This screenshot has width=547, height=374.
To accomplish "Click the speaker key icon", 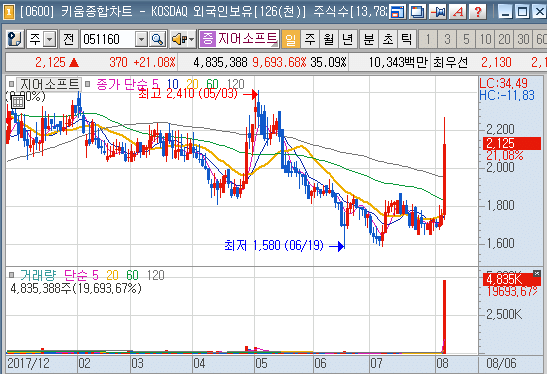I will pos(179,39).
